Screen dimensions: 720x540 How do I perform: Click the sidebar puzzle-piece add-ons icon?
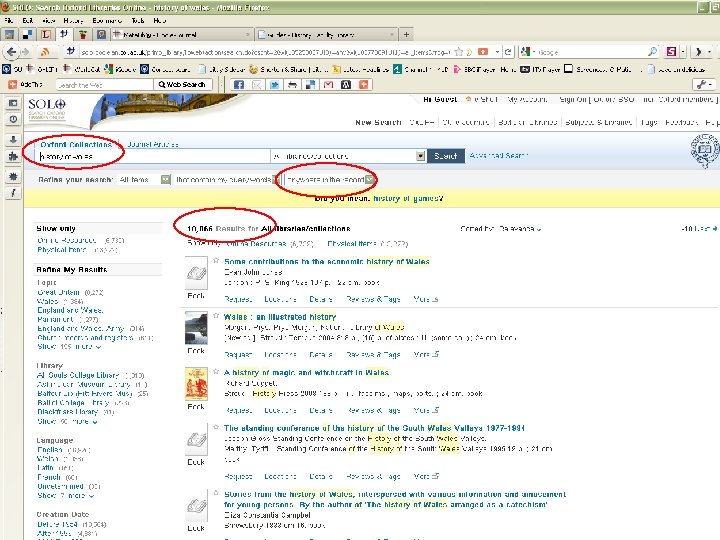tap(13, 157)
